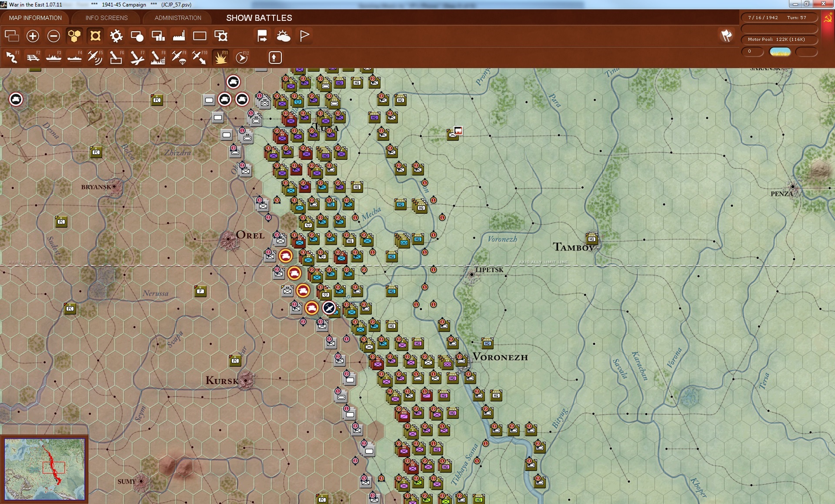Show weather with the sun-cloud icon
Viewport: 835px width, 504px height.
tap(283, 36)
